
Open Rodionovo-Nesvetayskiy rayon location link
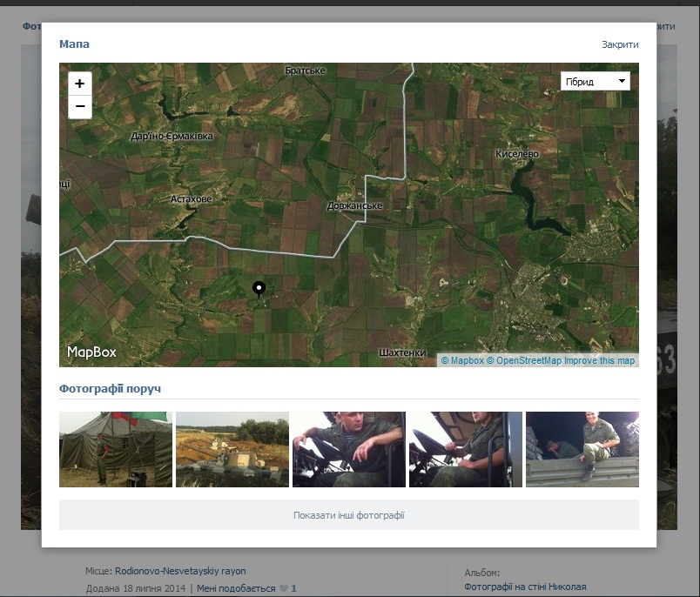pyautogui.click(x=180, y=571)
